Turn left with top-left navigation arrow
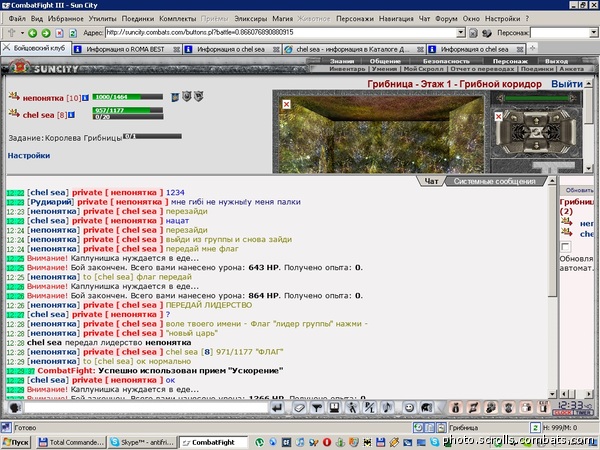Viewport: 600px width, 450px height. pos(512,118)
